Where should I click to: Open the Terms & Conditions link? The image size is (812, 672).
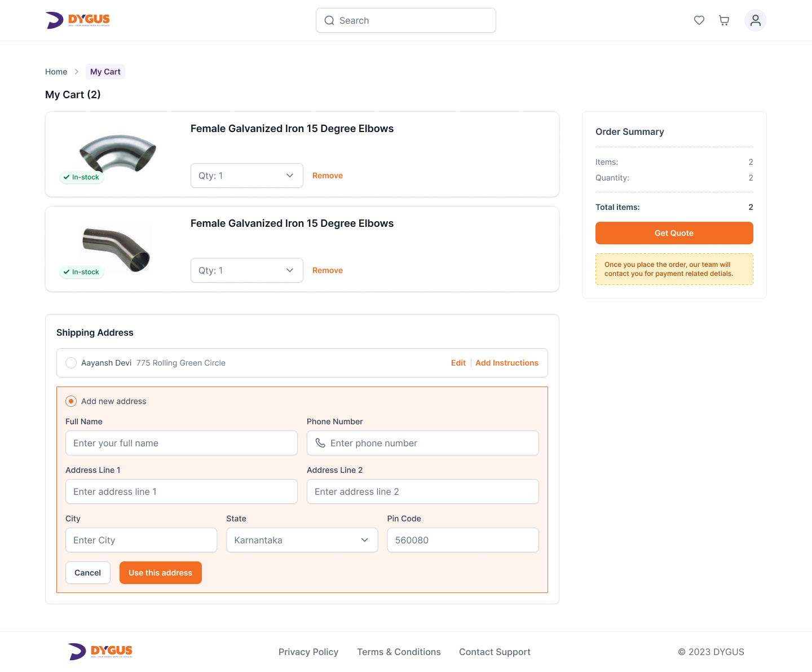point(399,652)
